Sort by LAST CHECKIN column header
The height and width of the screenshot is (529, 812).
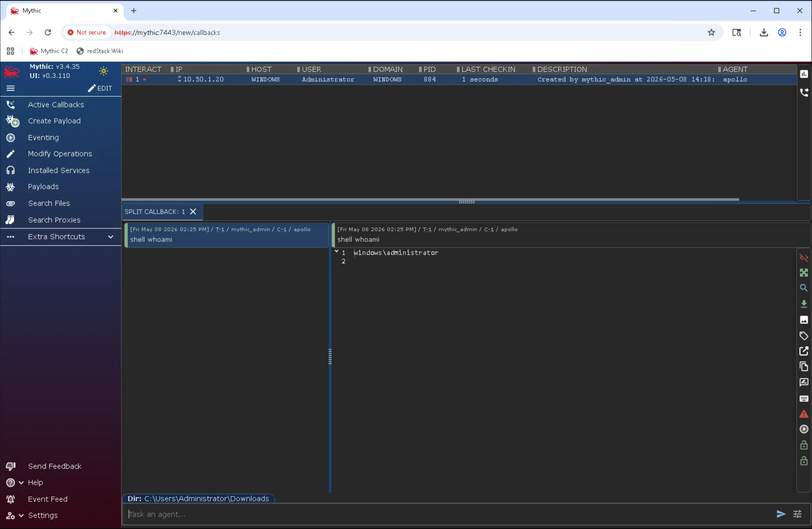point(488,69)
